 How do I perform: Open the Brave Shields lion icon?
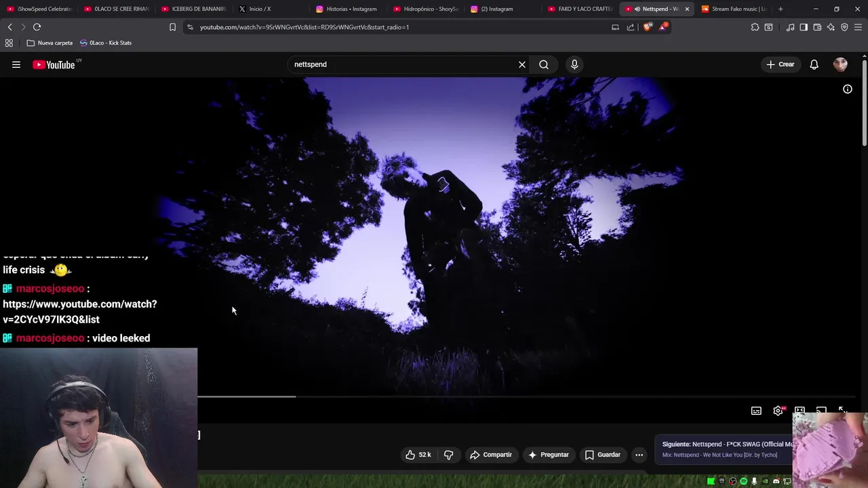click(647, 27)
